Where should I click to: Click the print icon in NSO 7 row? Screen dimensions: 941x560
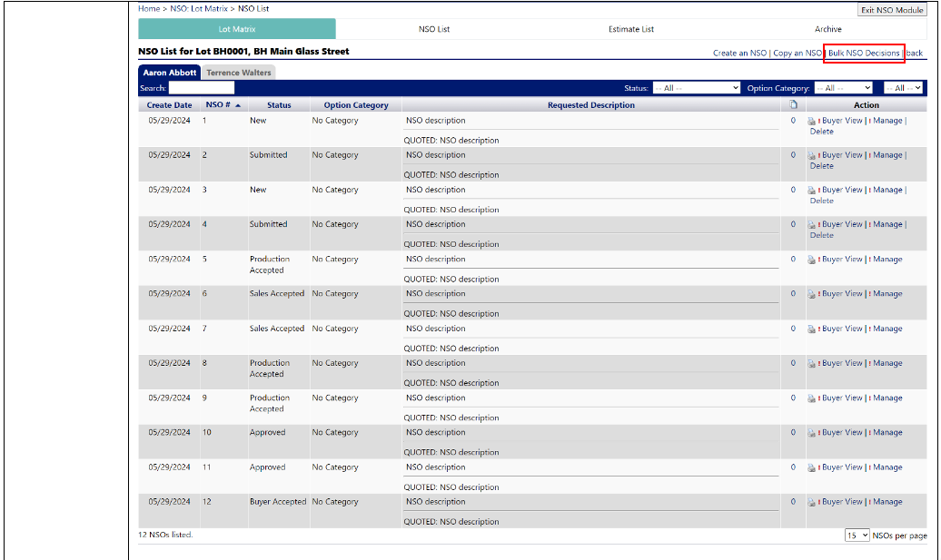[811, 329]
